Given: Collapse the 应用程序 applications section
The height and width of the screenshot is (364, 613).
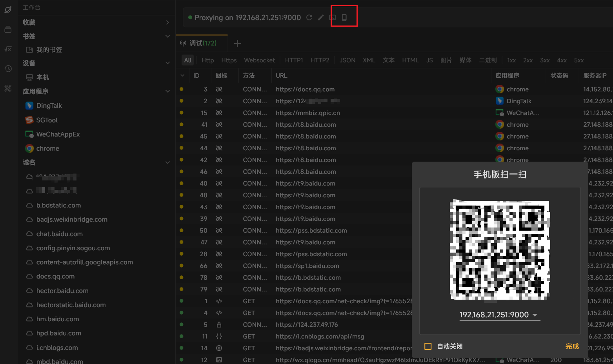Looking at the screenshot, I should pyautogui.click(x=167, y=91).
